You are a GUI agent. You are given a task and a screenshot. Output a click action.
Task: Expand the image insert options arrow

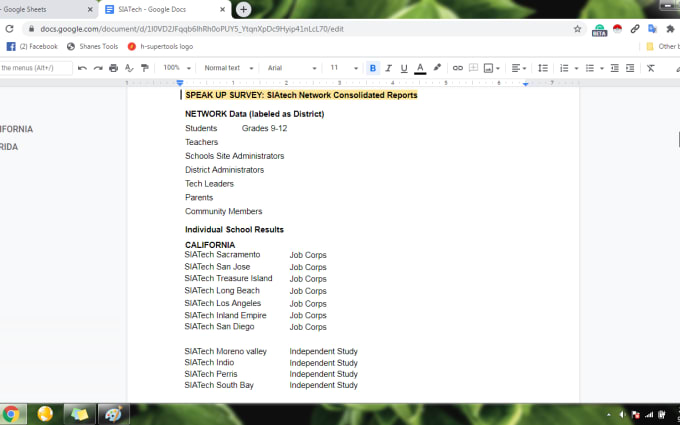pyautogui.click(x=498, y=69)
